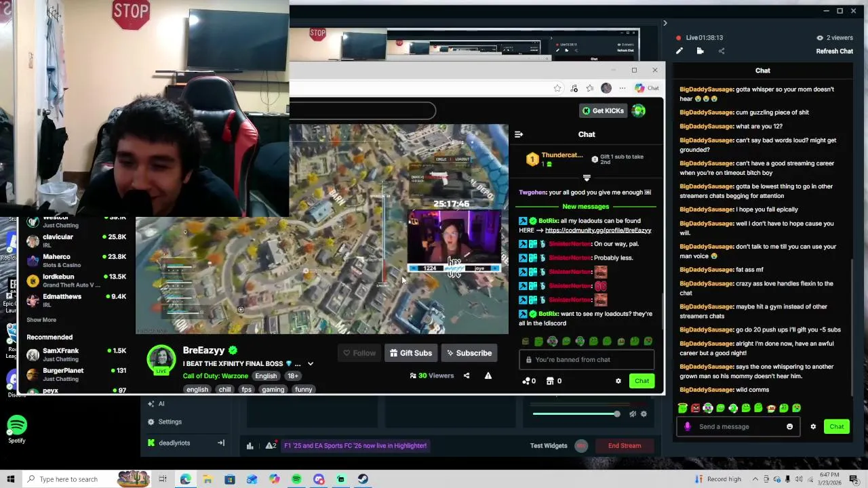This screenshot has height=488, width=868.
Task: Toggle mute icon next to mixer slider
Action: coord(632,414)
